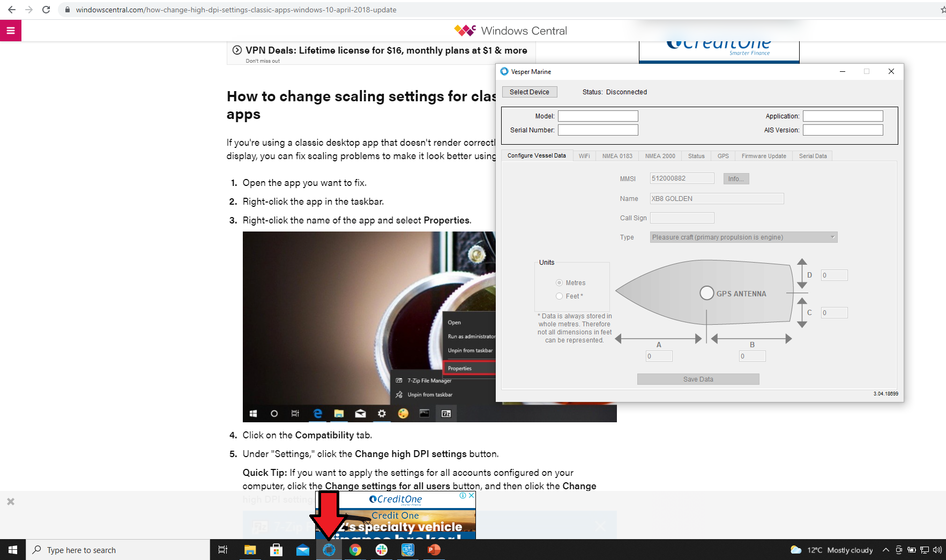946x560 pixels.
Task: Click the Vesper Marine icon in the taskbar
Action: pos(329,550)
